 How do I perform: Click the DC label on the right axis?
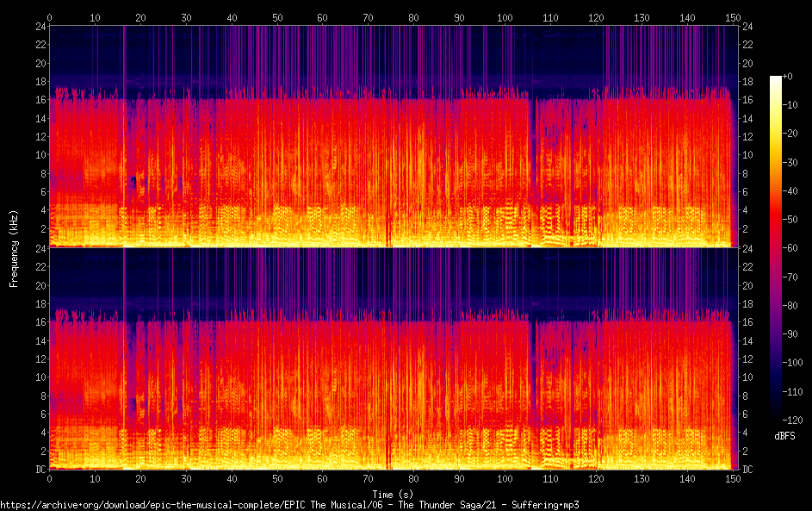tap(747, 470)
